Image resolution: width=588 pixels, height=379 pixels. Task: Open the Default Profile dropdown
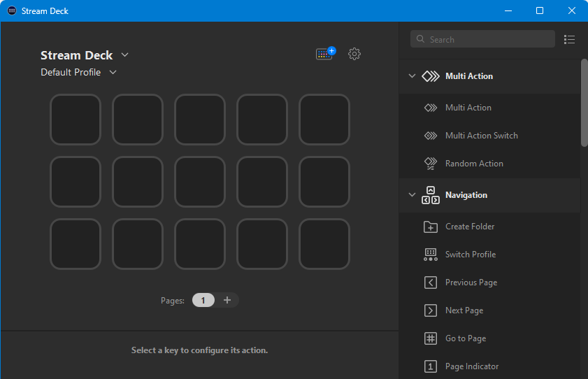tap(113, 72)
